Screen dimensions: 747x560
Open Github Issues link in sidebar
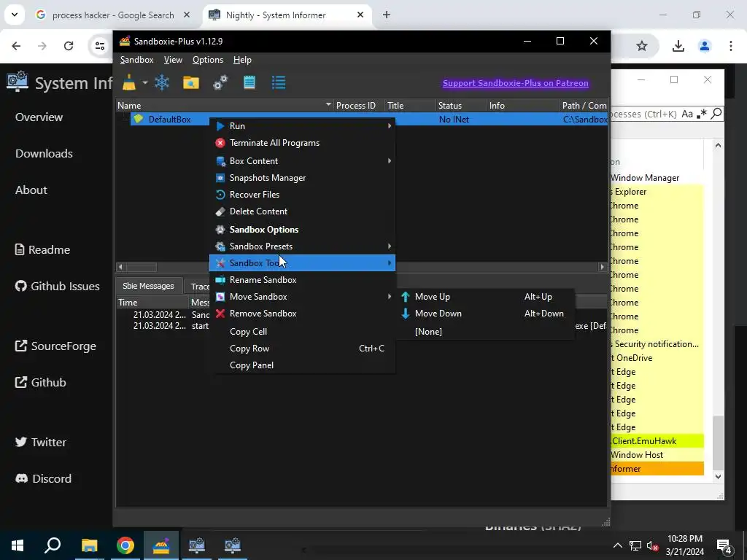click(x=57, y=286)
